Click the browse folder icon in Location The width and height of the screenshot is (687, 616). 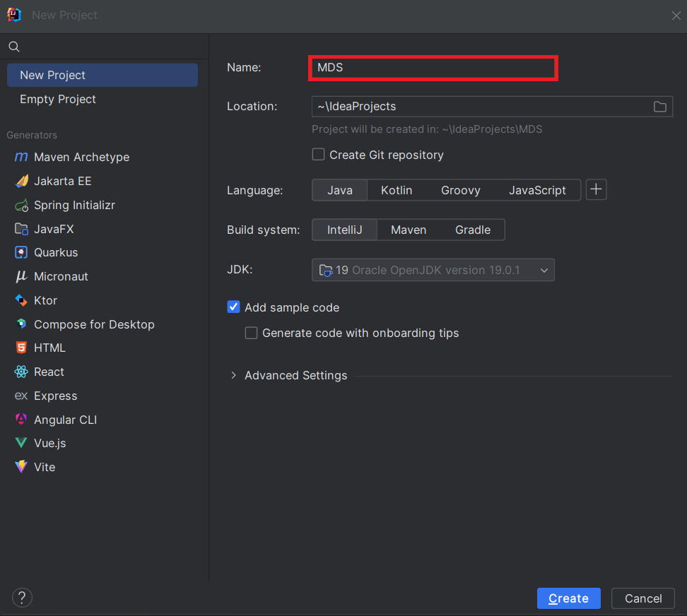tap(659, 107)
